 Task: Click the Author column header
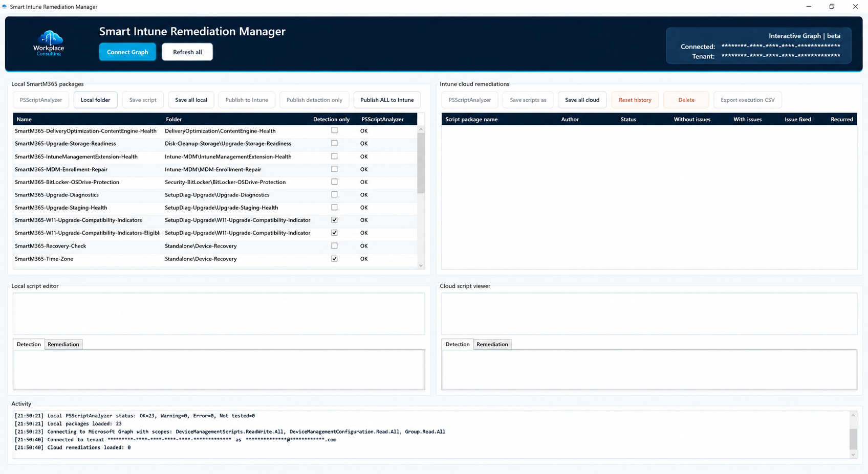[x=570, y=119]
